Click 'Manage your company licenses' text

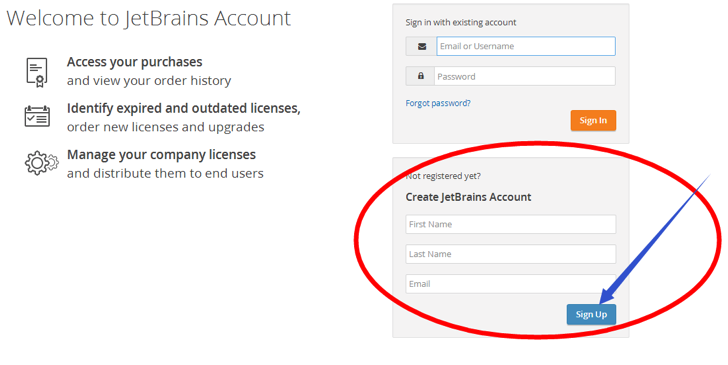coord(162,155)
